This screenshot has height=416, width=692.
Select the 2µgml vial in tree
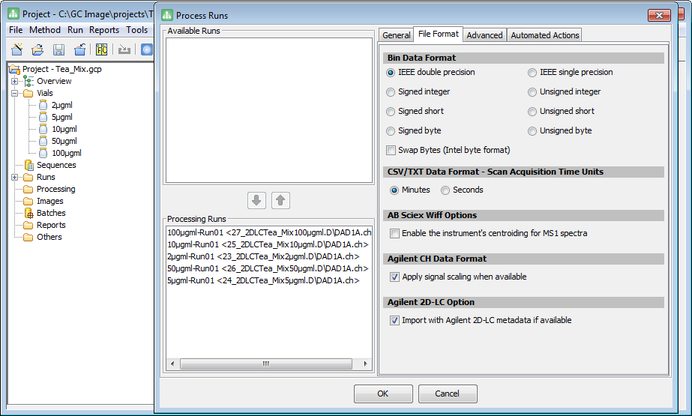(64, 105)
